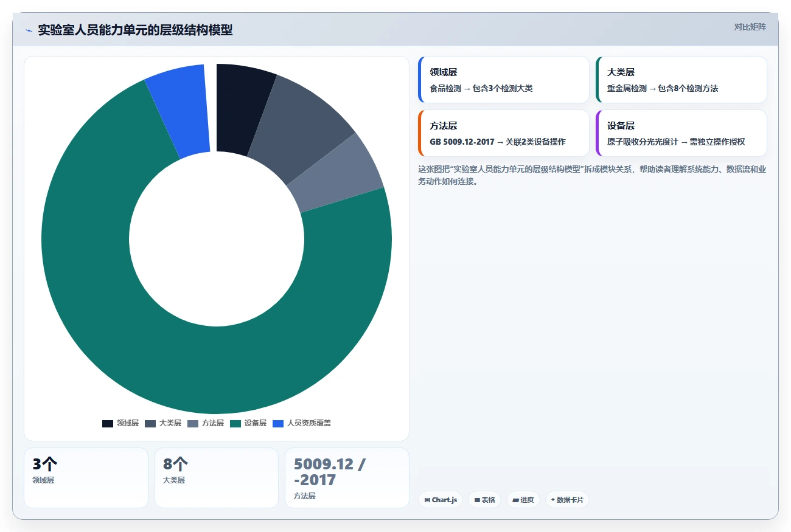
Task: Open the 对比矩阵 link
Action: [x=750, y=27]
